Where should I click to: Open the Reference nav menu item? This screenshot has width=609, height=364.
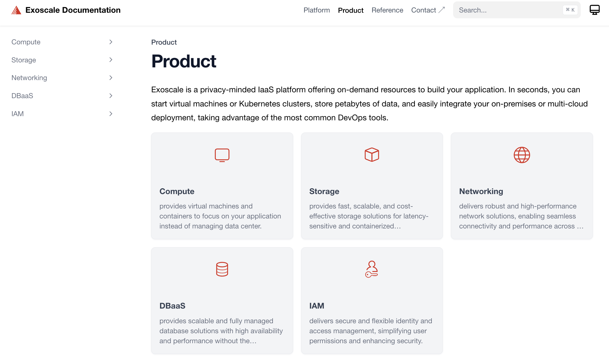(387, 10)
